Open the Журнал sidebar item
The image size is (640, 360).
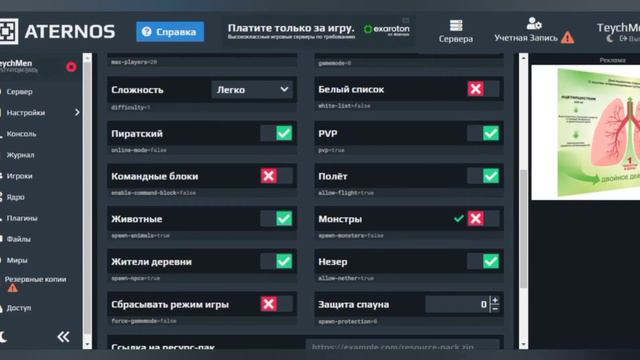point(20,155)
